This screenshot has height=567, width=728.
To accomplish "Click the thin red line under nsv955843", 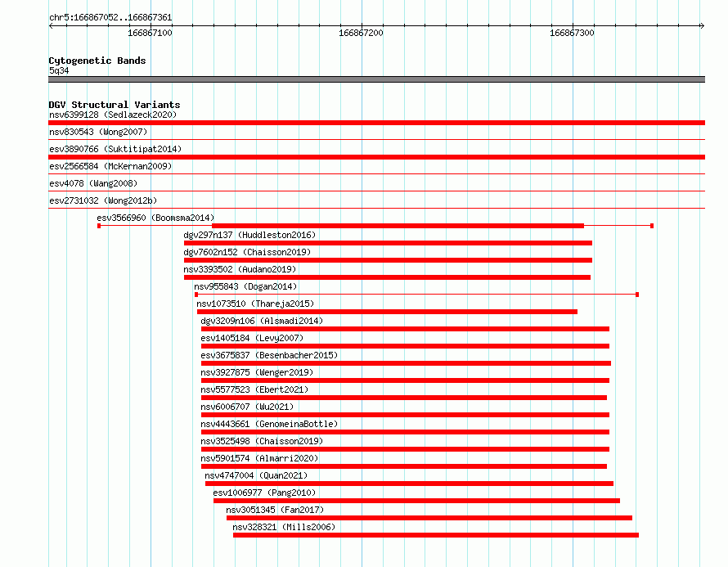I will point(416,295).
